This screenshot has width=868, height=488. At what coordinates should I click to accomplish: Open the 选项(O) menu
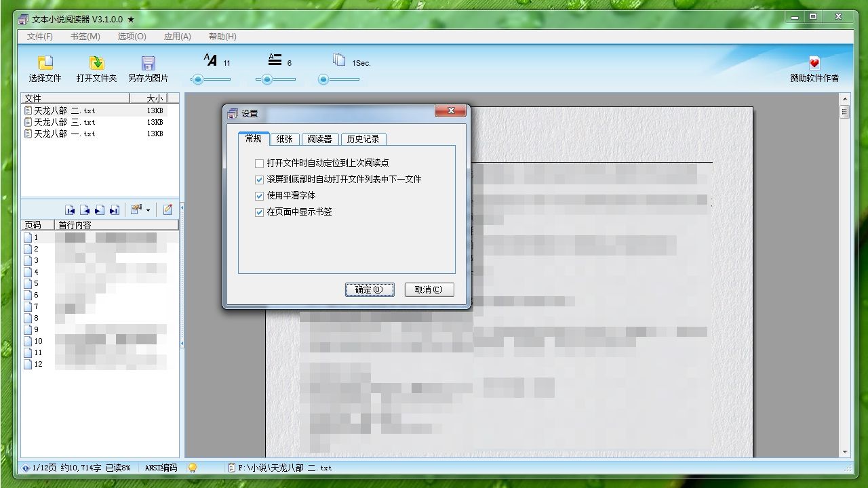tap(130, 36)
